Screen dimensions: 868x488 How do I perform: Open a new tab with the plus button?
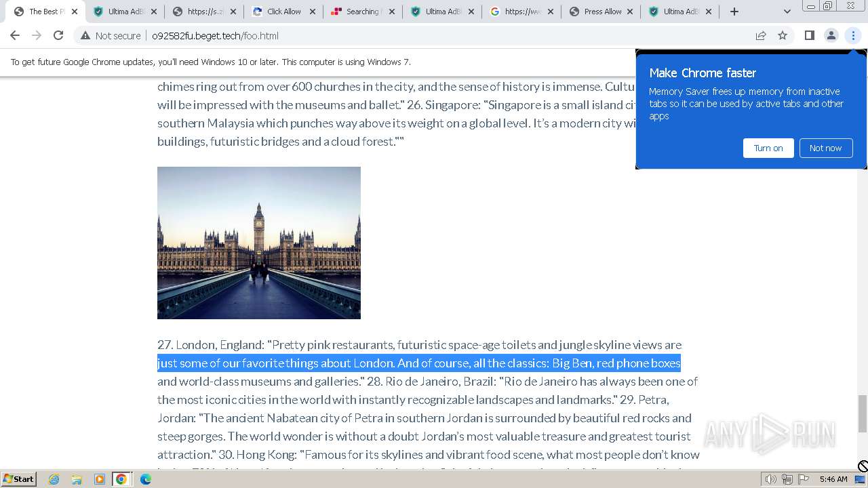(x=734, y=12)
